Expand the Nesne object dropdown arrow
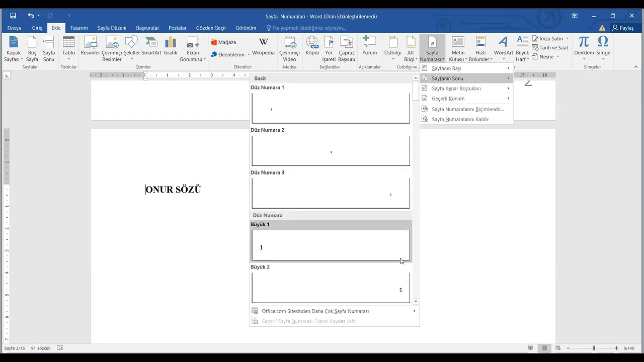This screenshot has width=644, height=362. 558,57
